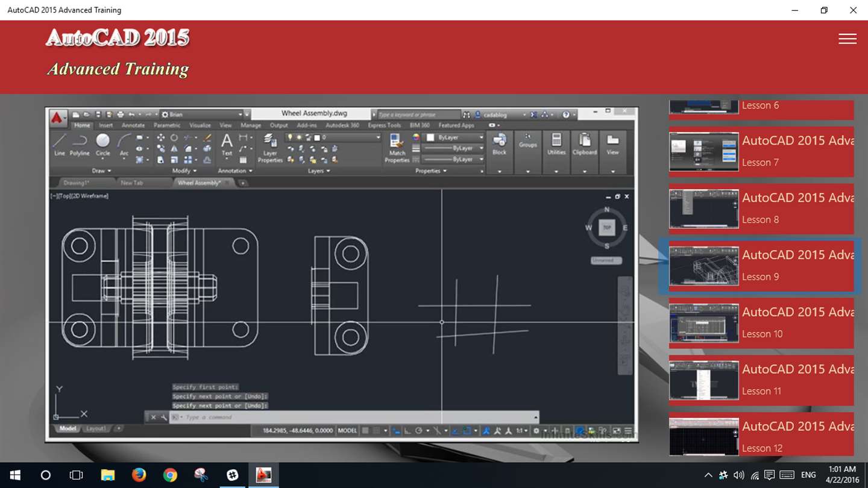Click the Type a command input field

354,417
